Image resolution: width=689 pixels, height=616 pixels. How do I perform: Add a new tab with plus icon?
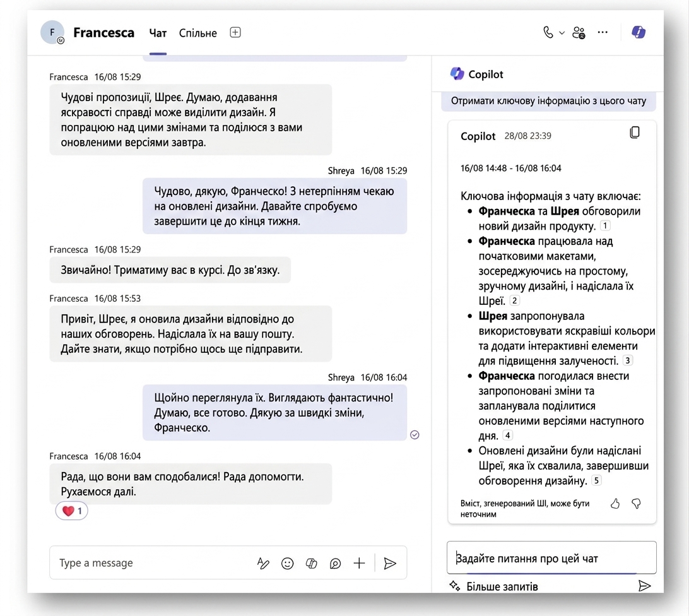point(235,33)
